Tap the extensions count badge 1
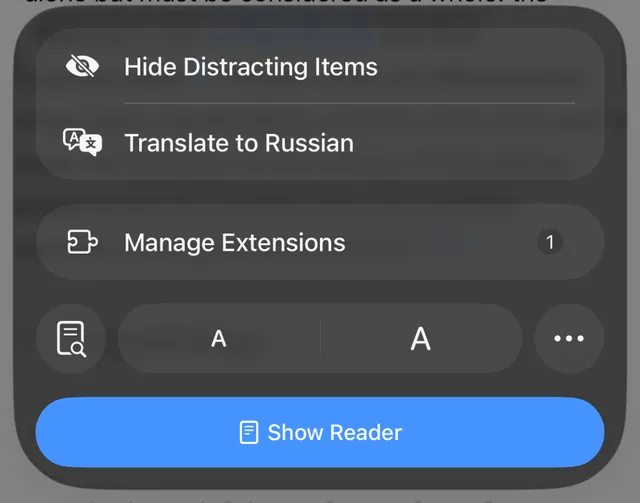The width and height of the screenshot is (640, 503). 550,242
